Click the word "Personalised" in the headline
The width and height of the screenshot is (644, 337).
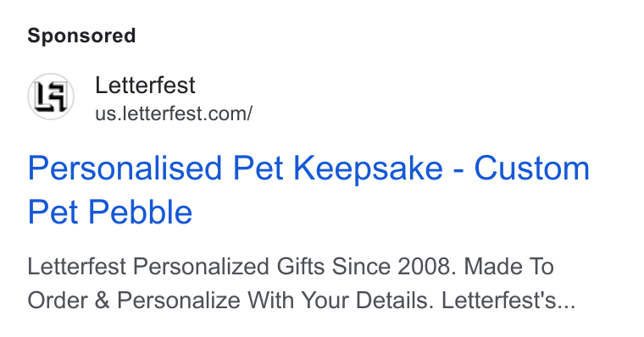coord(125,168)
